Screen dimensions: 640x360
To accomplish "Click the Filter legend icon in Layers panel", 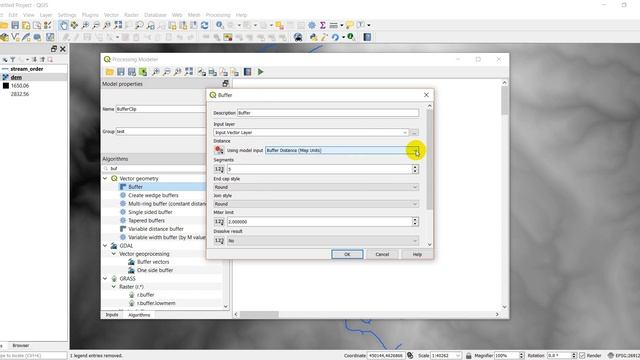I will (13, 60).
